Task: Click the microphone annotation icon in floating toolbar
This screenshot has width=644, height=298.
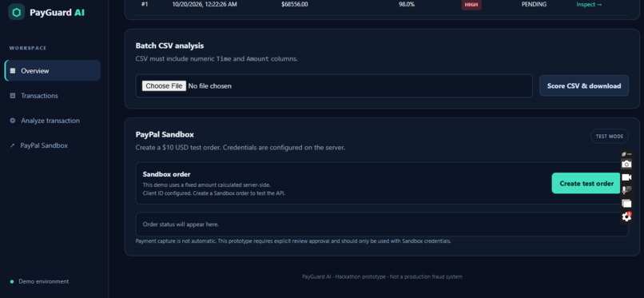Action: coord(626,190)
